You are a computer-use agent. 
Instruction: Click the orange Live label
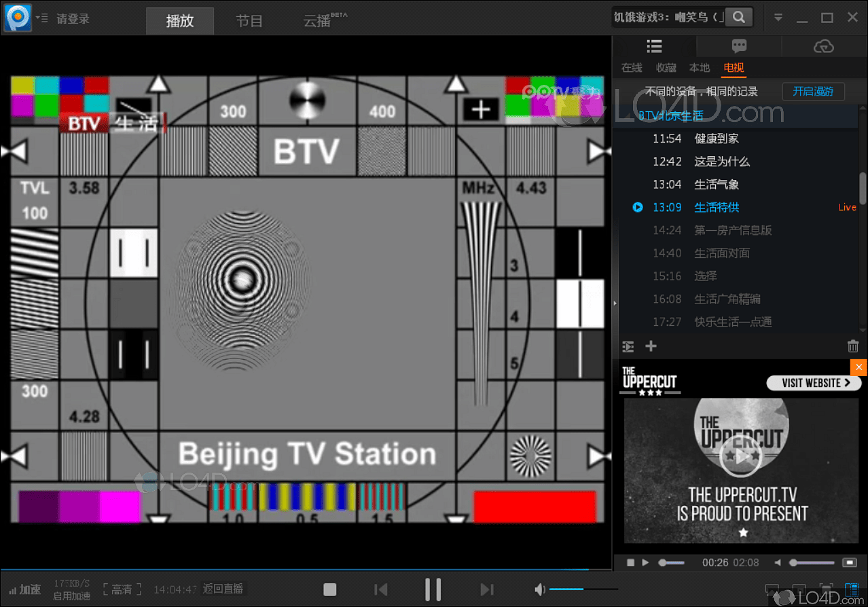point(847,208)
